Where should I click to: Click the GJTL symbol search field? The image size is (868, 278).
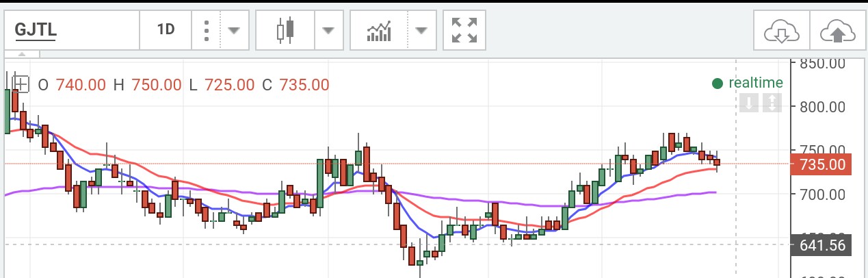click(71, 30)
